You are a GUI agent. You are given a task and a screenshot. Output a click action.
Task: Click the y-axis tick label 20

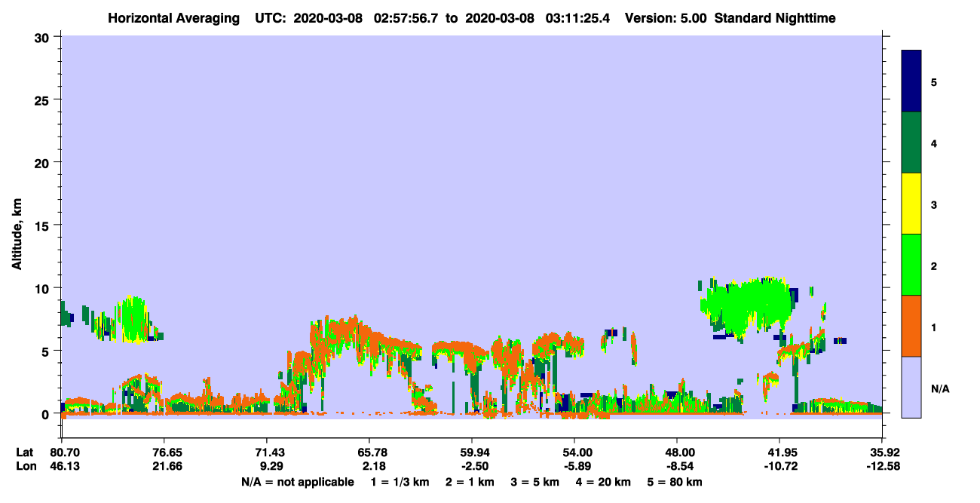[44, 162]
